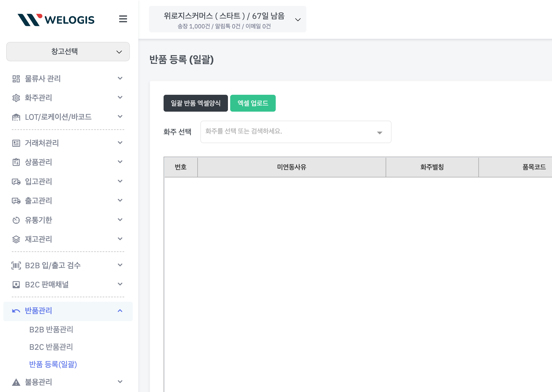Image resolution: width=552 pixels, height=392 pixels.
Task: Click the 미연동사유 column header
Action: point(291,167)
